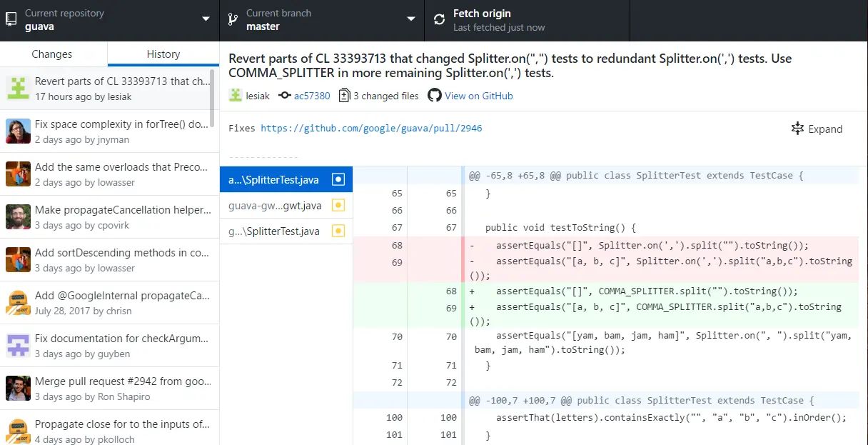
Task: Click the GitHub octocat icon
Action: [434, 95]
